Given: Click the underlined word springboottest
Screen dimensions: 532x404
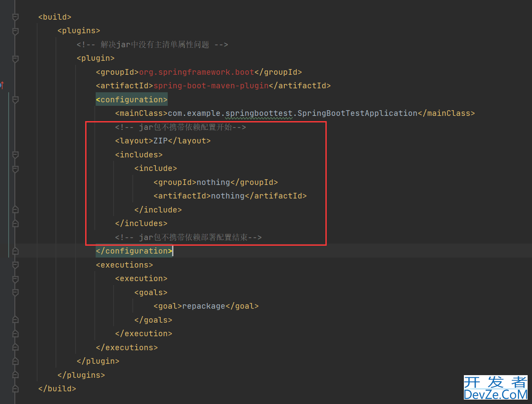Looking at the screenshot, I should [x=259, y=113].
